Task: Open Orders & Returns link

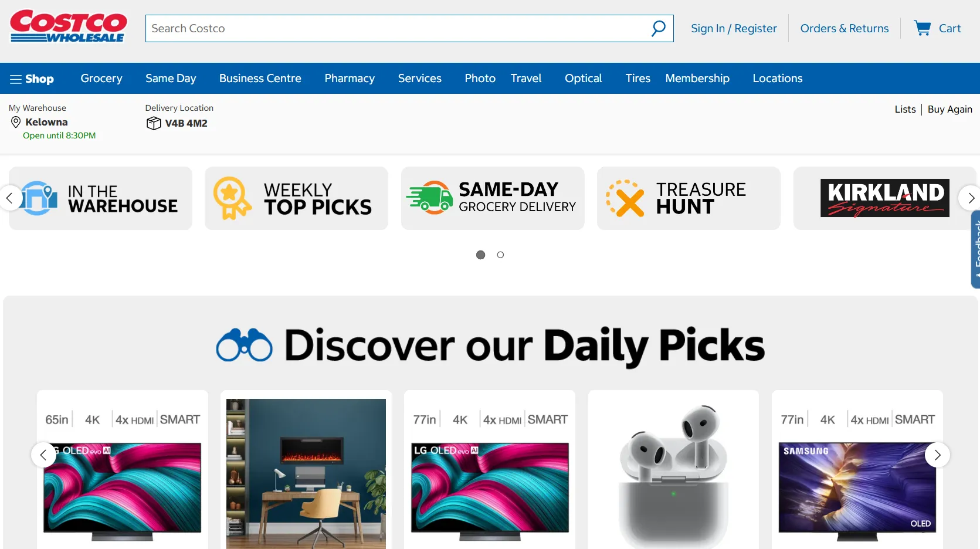Action: click(x=844, y=28)
